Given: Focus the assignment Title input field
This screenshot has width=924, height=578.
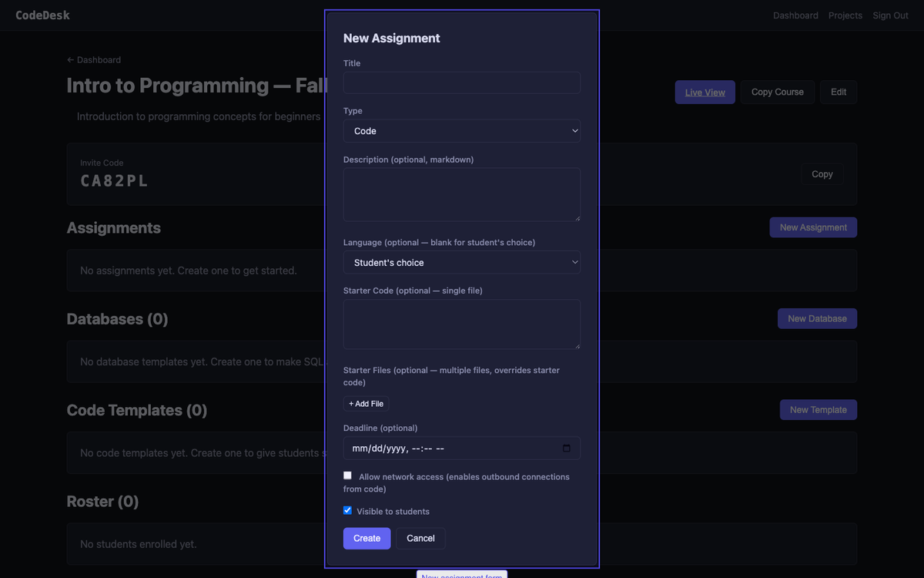Looking at the screenshot, I should (x=462, y=82).
